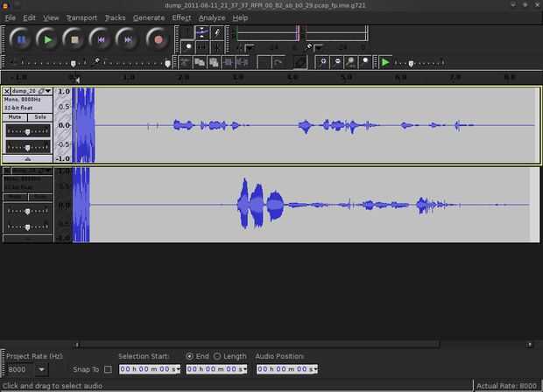Click the Cut scissors icon
This screenshot has width=543, height=392.
(x=186, y=63)
